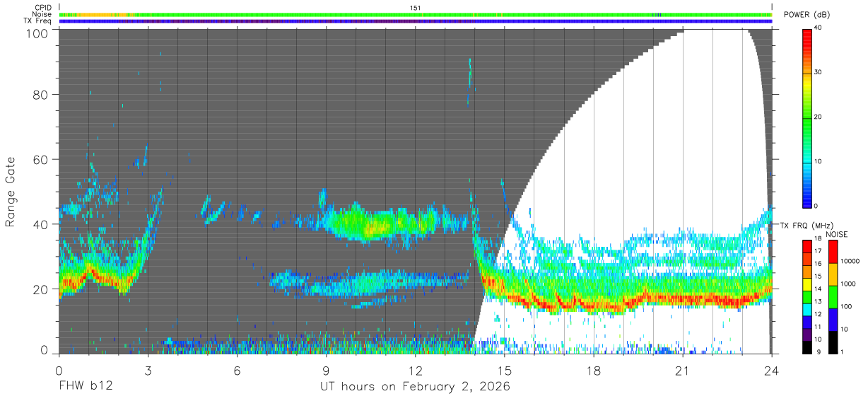868x401 pixels.
Task: Click the 21 tick on UT hours axis
Action: click(683, 371)
